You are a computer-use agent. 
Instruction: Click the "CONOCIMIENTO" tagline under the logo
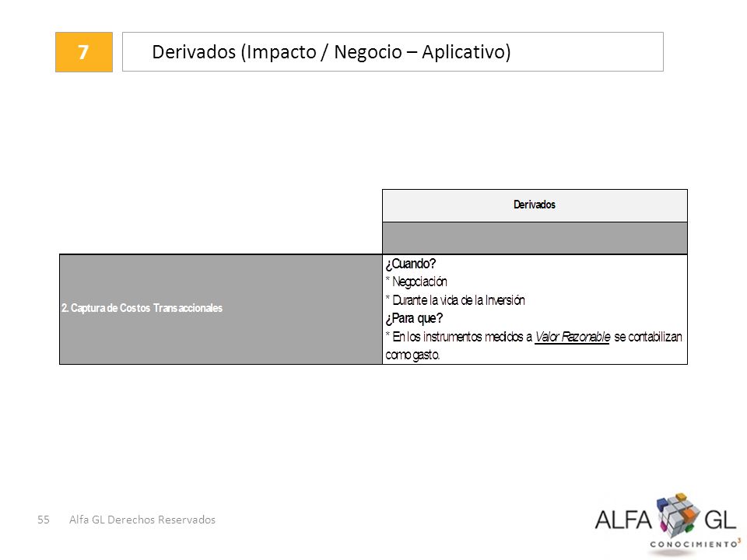point(694,544)
